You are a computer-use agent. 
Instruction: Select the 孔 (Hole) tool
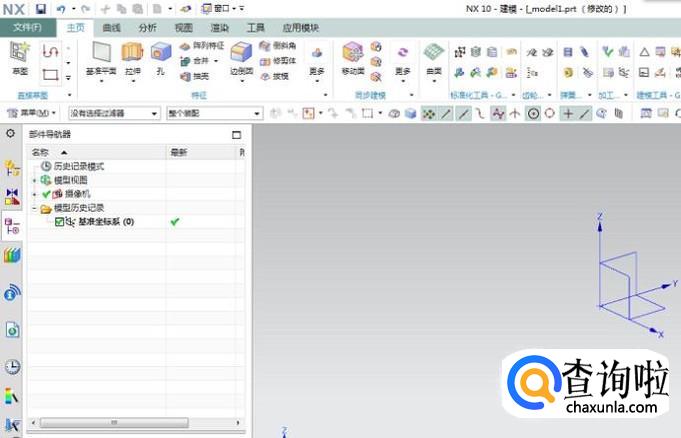click(x=160, y=57)
